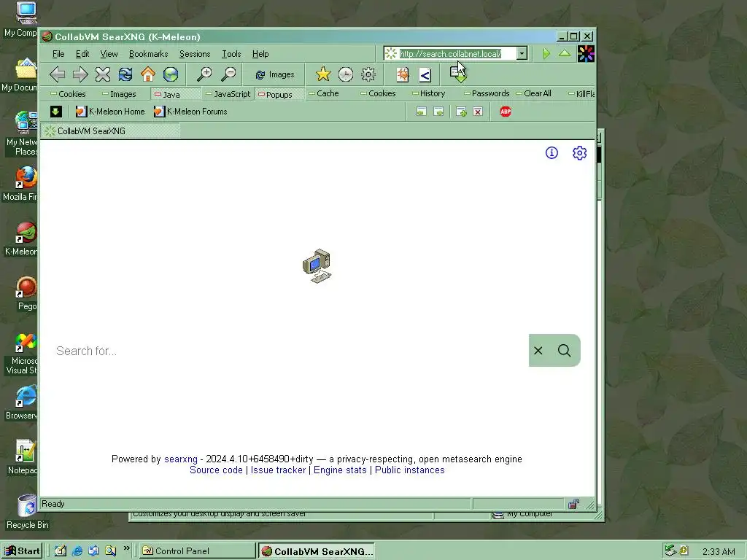Reload the page with the blue arrows icon
Screen dimensions: 747x560
[125, 74]
